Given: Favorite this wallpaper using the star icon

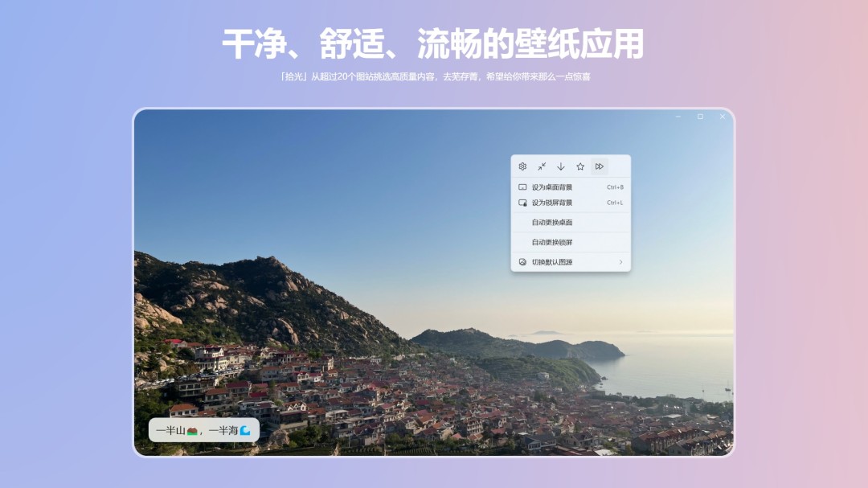Looking at the screenshot, I should tap(580, 166).
